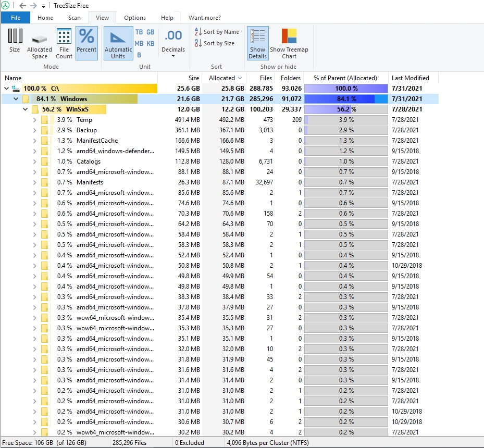
Task: Open the Scan ribbon tab
Action: pos(74,17)
